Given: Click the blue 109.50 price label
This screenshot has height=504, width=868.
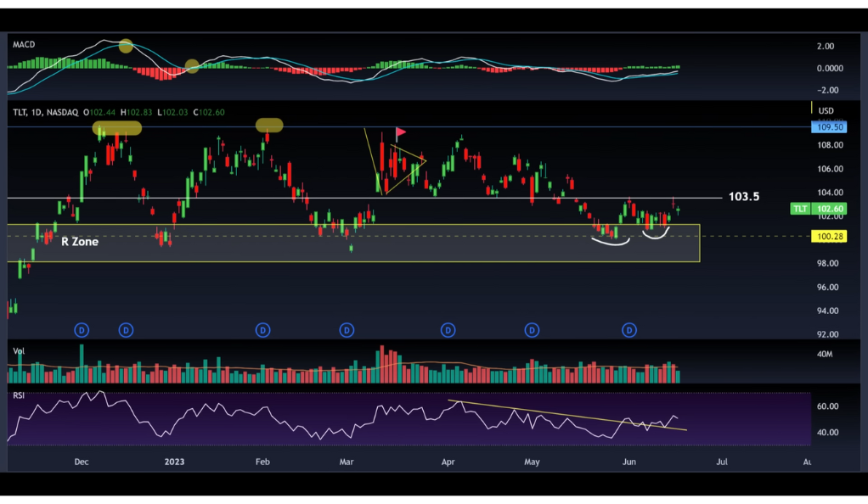Looking at the screenshot, I should (829, 127).
